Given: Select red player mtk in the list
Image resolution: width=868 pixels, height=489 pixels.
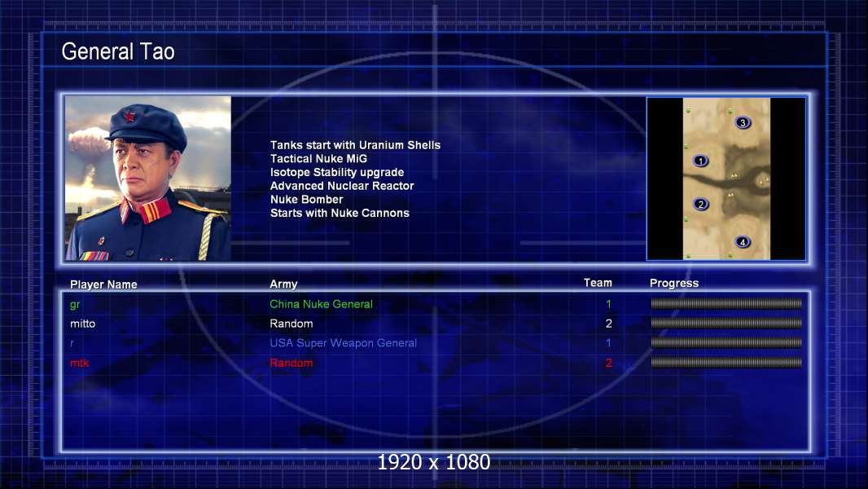Looking at the screenshot, I should click(x=79, y=363).
